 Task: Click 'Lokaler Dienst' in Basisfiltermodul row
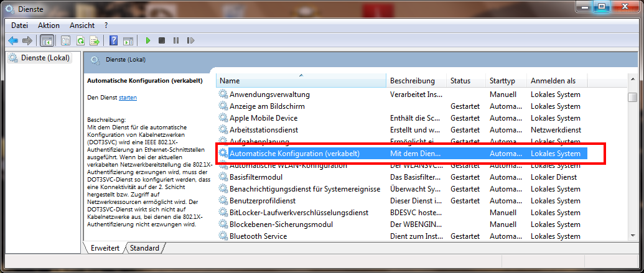554,177
